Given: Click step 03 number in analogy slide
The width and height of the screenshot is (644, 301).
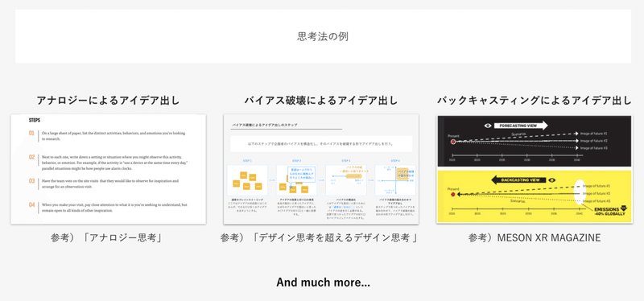Looking at the screenshot, I should 31,181.
